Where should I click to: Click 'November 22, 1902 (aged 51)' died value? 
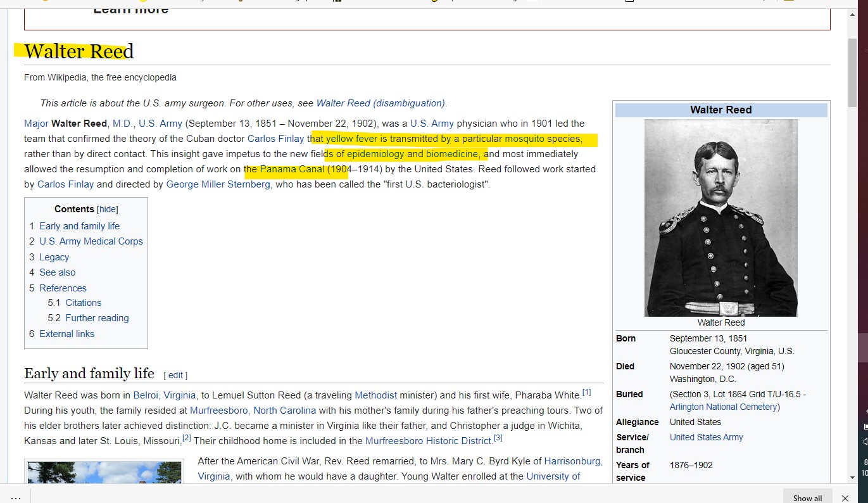[x=727, y=366]
